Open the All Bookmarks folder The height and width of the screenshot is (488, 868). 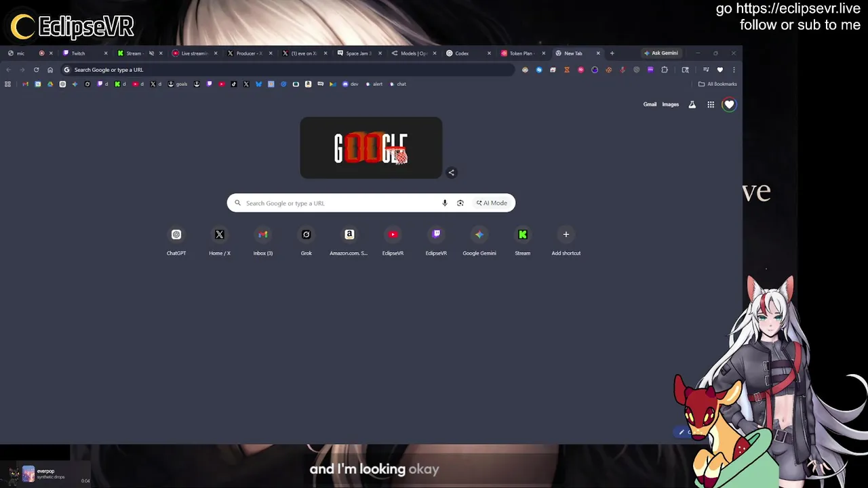point(717,84)
